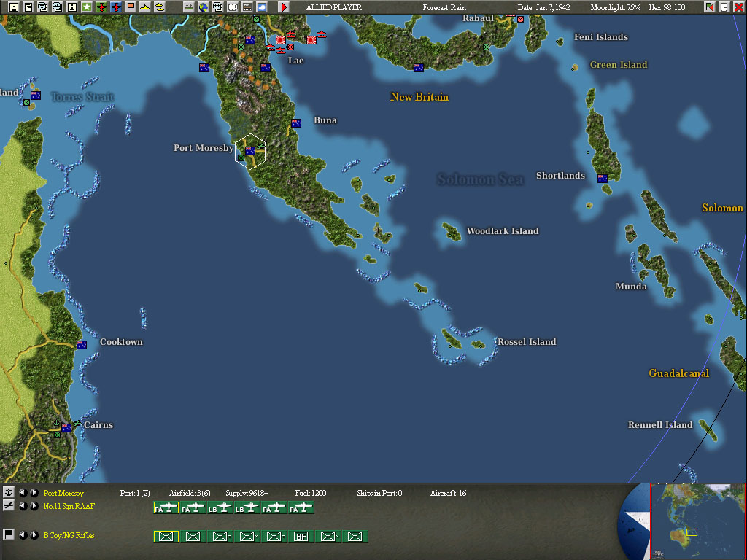This screenshot has width=747, height=560.
Task: Click the "Date: Jan 7, 1942" text
Action: coord(543,7)
